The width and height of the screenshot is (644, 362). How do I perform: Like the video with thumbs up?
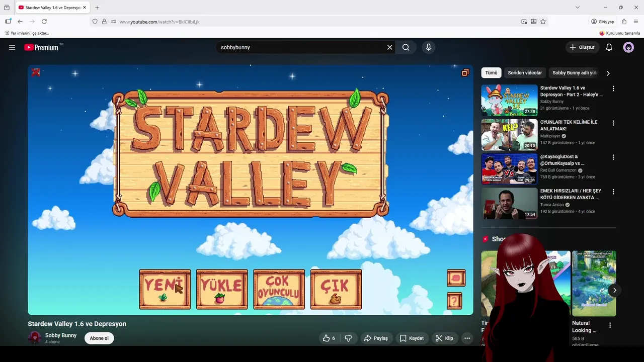pyautogui.click(x=329, y=338)
